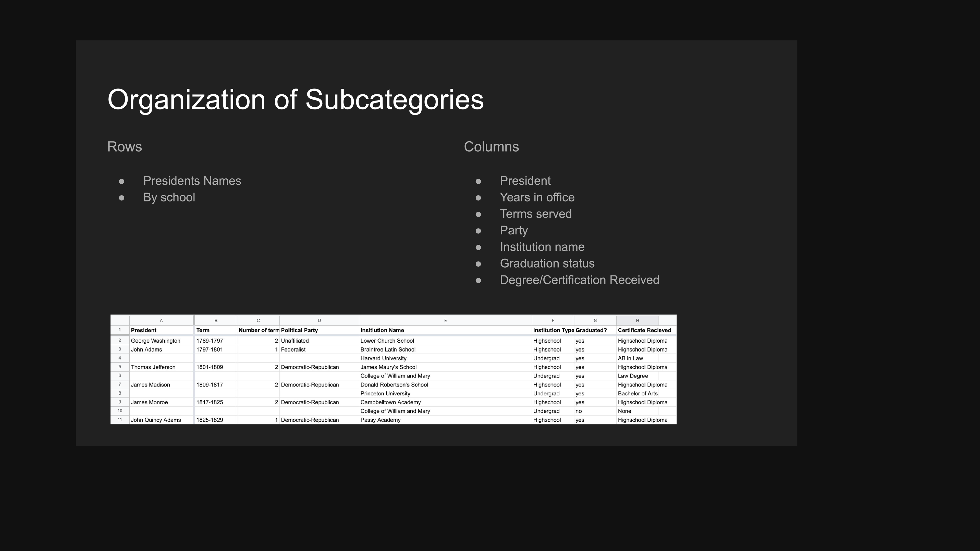Select spreadsheet column header G

pos(595,321)
